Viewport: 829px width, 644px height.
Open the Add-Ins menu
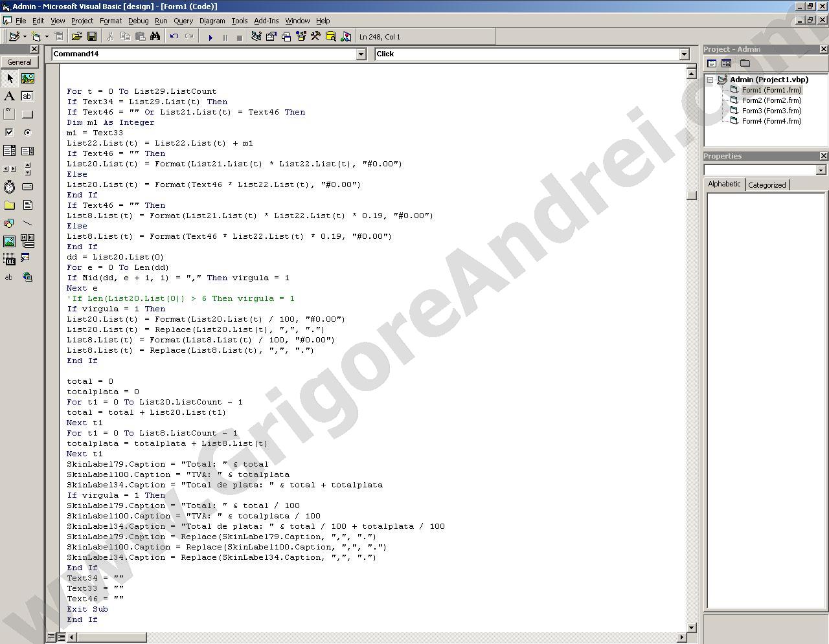pyautogui.click(x=266, y=21)
